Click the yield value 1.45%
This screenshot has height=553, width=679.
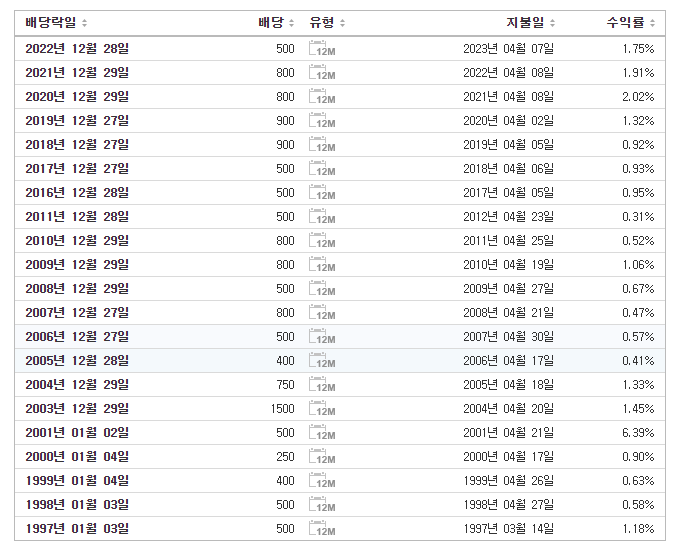click(638, 409)
